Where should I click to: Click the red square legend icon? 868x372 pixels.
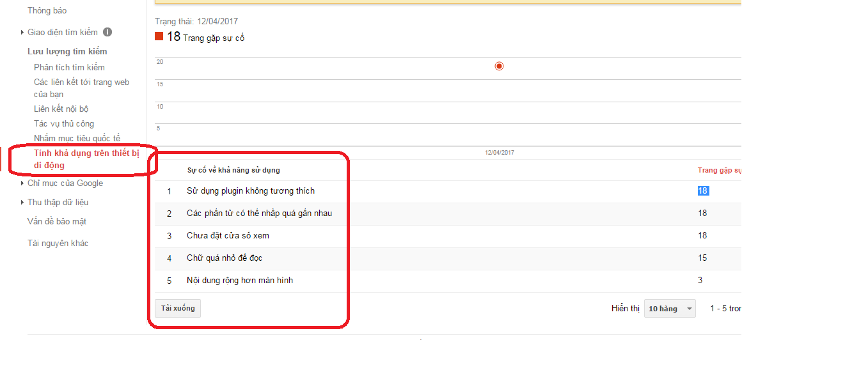(x=159, y=36)
